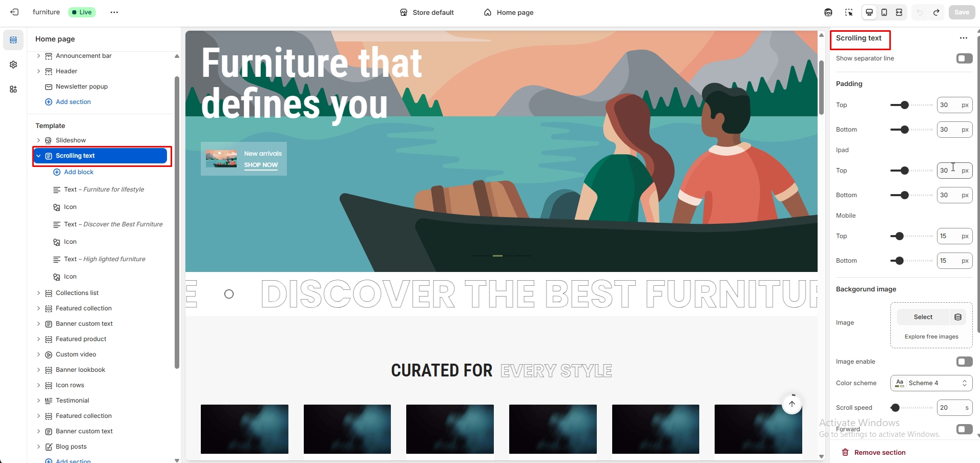Toggle the inspector selection icon
This screenshot has width=980, height=463.
[x=849, y=12]
